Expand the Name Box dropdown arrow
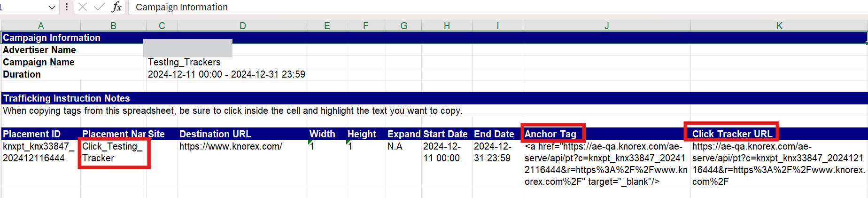 (52, 7)
